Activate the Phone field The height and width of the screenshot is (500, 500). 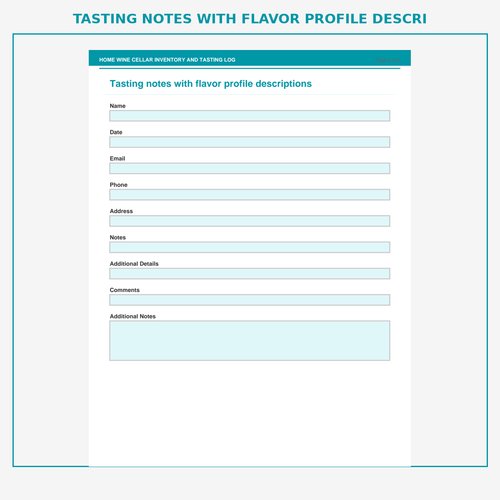click(x=249, y=195)
